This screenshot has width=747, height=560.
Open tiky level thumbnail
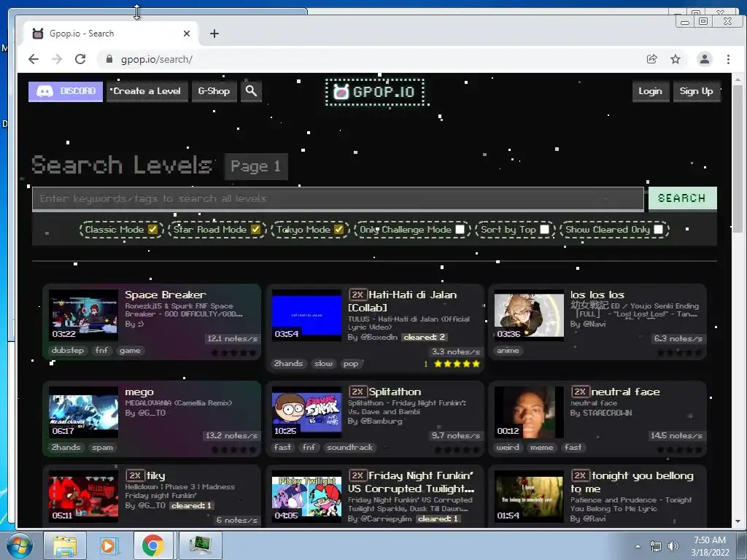tap(83, 496)
